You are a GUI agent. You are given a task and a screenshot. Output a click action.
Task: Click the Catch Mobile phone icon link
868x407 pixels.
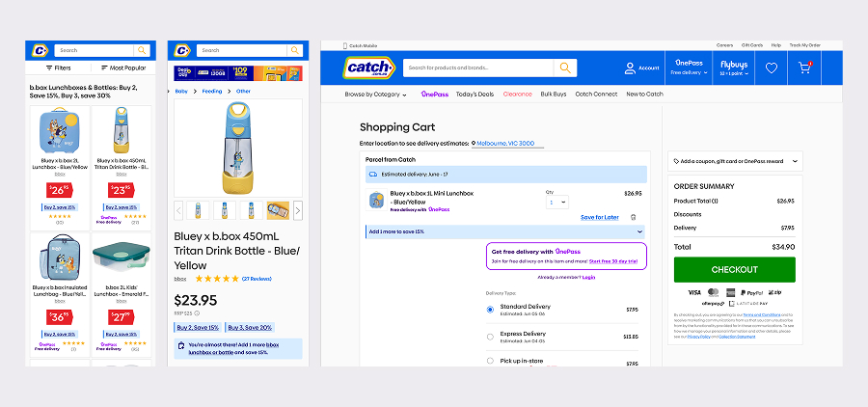click(x=345, y=45)
